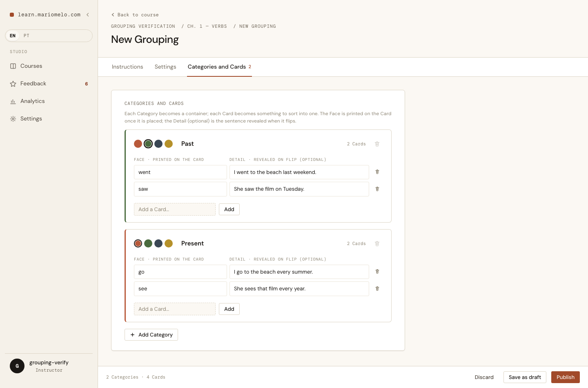Click the 'went' face field
The image size is (588, 388).
pos(180,172)
